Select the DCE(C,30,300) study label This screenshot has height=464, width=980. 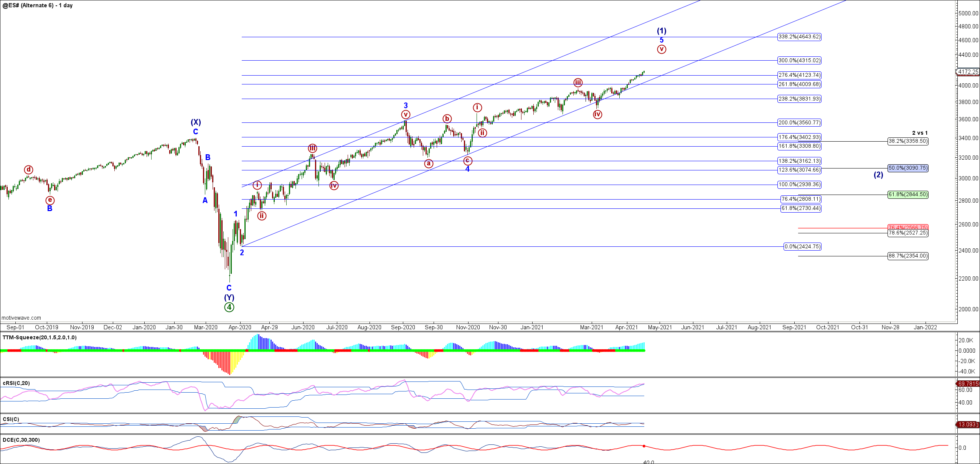click(21, 440)
